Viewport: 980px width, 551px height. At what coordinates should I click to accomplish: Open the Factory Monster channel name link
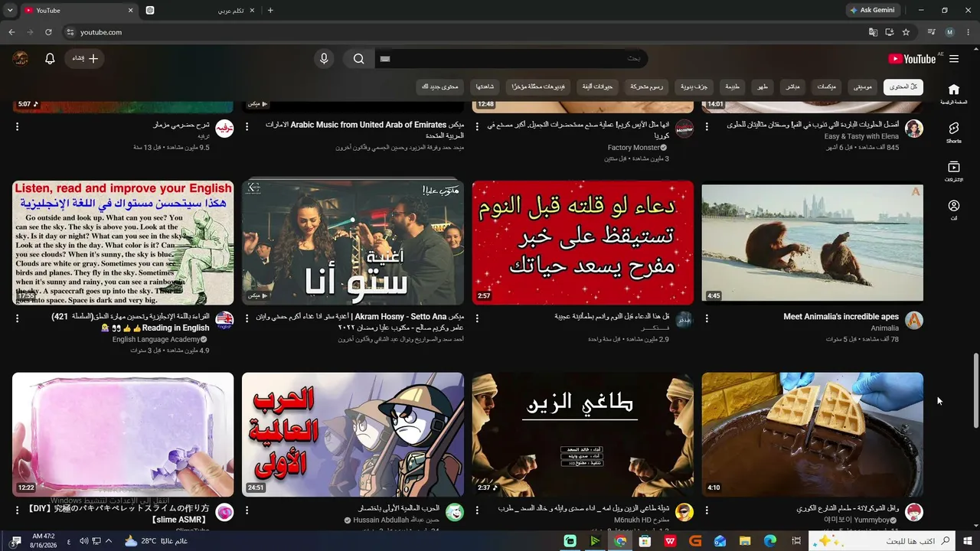pyautogui.click(x=634, y=147)
